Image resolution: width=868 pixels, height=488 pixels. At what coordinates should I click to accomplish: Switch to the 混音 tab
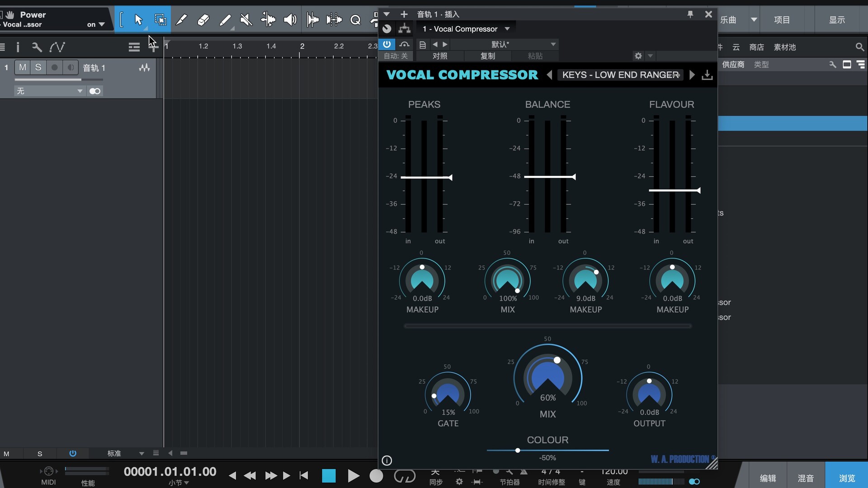[x=806, y=478]
